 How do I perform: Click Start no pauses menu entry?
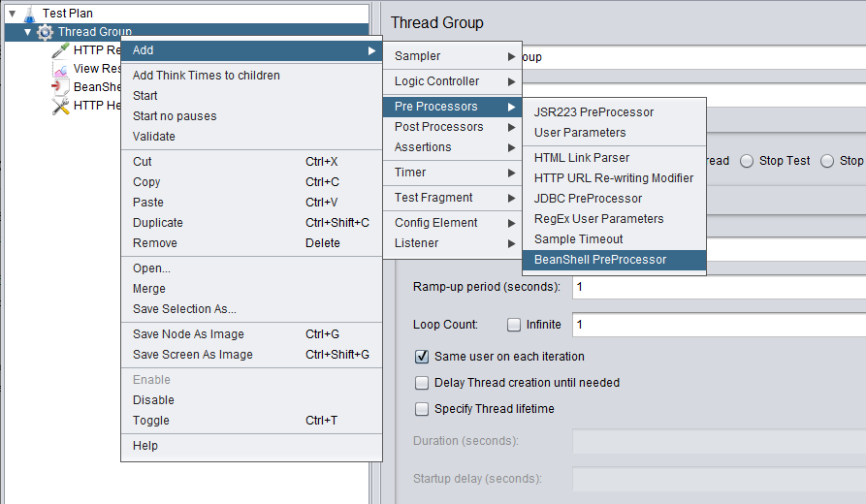pos(175,116)
